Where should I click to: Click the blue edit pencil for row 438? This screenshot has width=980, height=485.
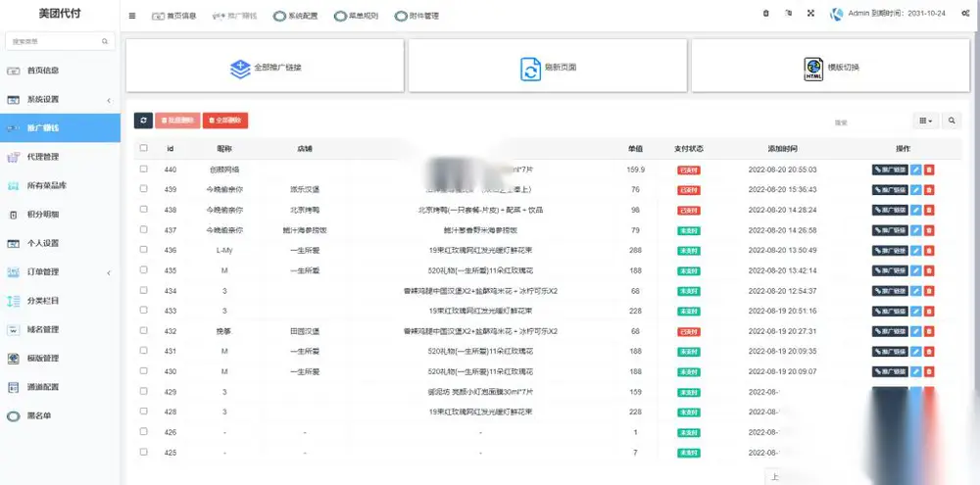pos(915,210)
